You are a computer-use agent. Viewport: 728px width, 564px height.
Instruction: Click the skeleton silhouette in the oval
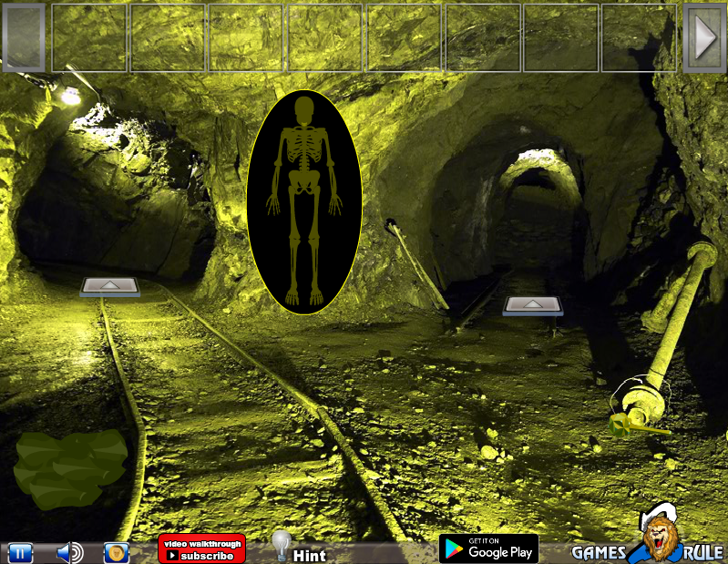point(304,201)
